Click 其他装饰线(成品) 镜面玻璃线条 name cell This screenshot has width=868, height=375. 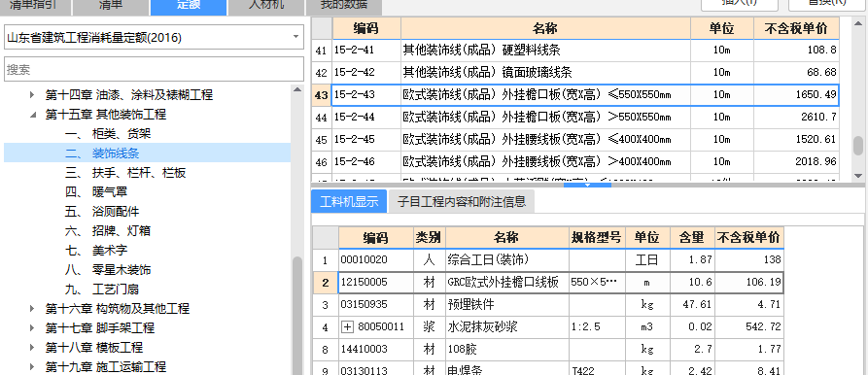pyautogui.click(x=546, y=73)
